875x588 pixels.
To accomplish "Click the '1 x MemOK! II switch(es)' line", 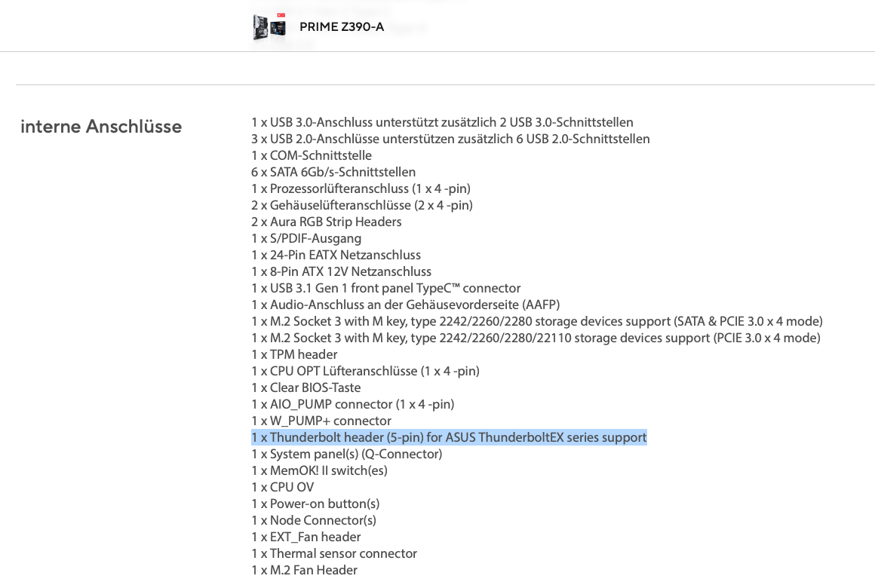I will click(319, 470).
